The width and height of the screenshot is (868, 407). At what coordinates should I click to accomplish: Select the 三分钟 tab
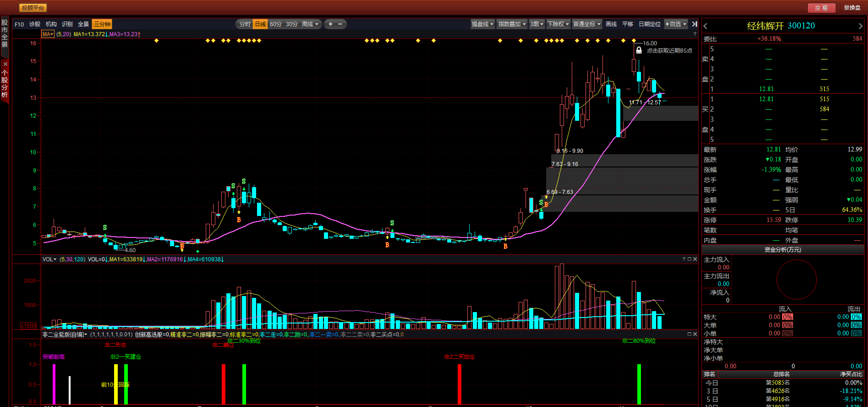pos(102,24)
